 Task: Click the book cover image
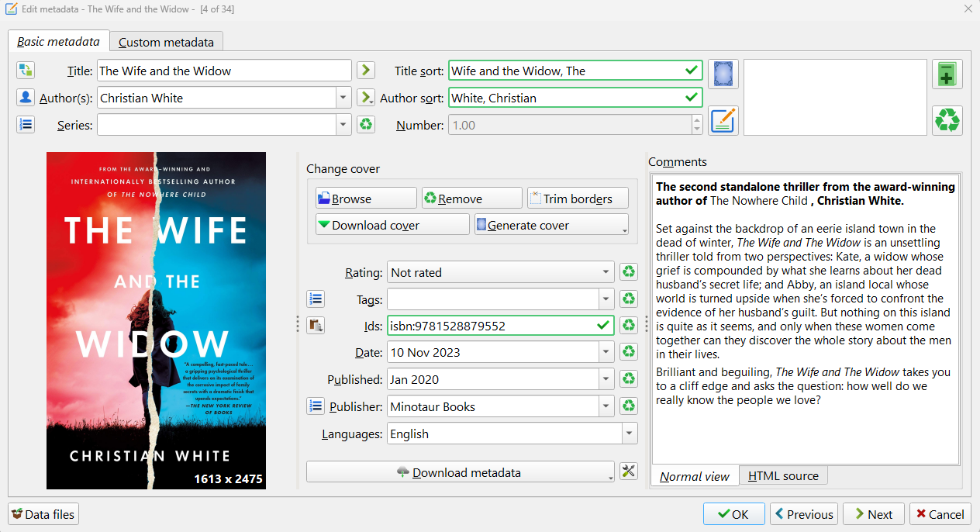pos(156,320)
